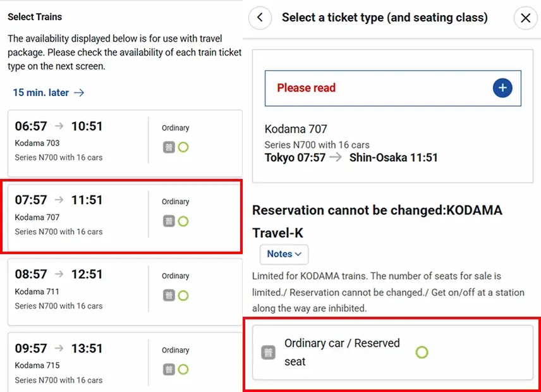Click the arrow next to 15 min. later
The height and width of the screenshot is (392, 541).
pos(79,93)
